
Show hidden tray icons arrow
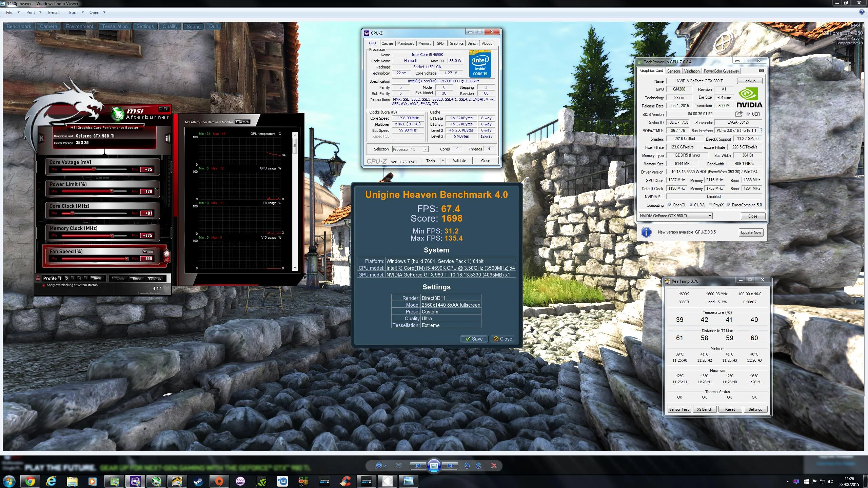[787, 482]
